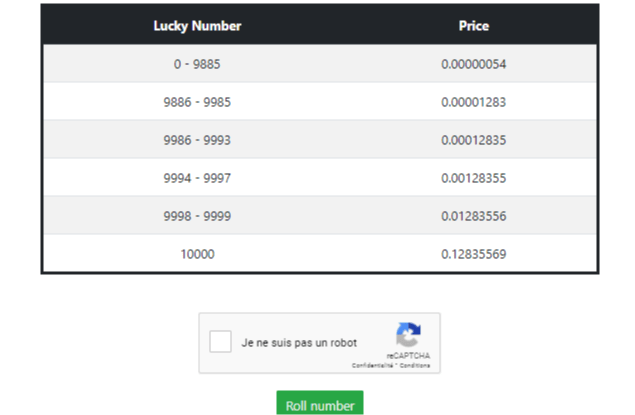Screen dimensions: 635x415
Task: Select the 9986 - 9993 range cell
Action: (197, 140)
